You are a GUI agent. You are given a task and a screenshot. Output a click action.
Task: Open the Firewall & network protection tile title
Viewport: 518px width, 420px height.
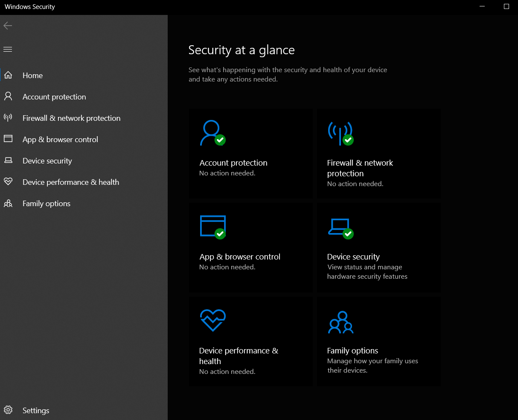(360, 168)
